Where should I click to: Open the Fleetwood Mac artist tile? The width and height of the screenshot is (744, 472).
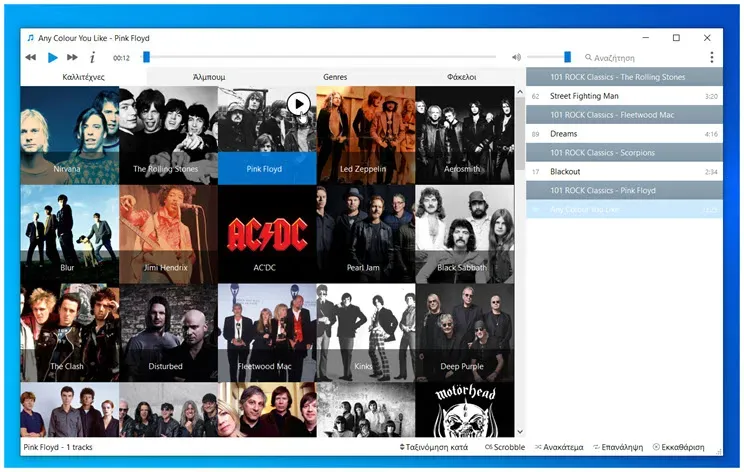click(267, 333)
